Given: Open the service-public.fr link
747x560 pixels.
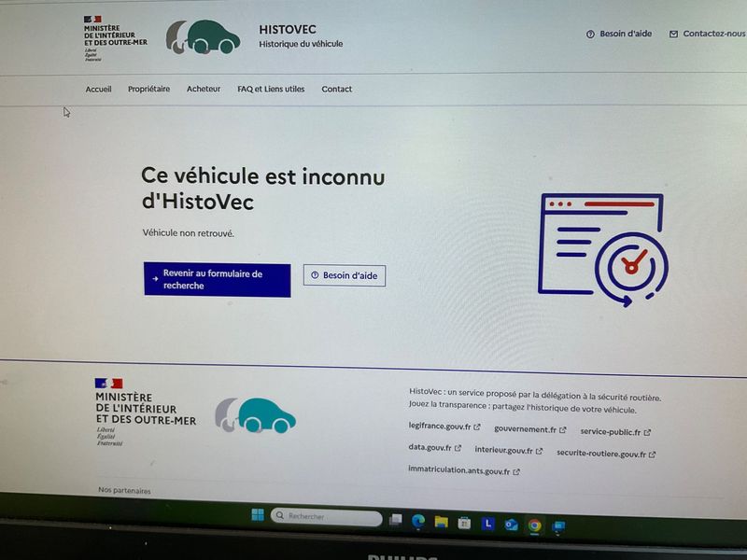Looking at the screenshot, I should [x=615, y=432].
